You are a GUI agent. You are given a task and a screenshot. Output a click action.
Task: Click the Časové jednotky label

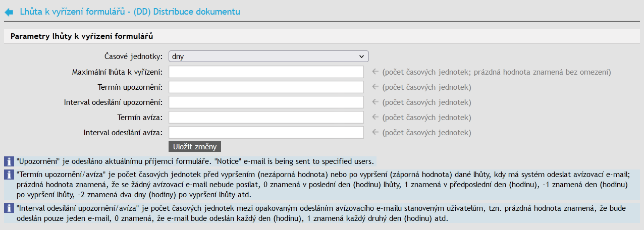point(133,56)
